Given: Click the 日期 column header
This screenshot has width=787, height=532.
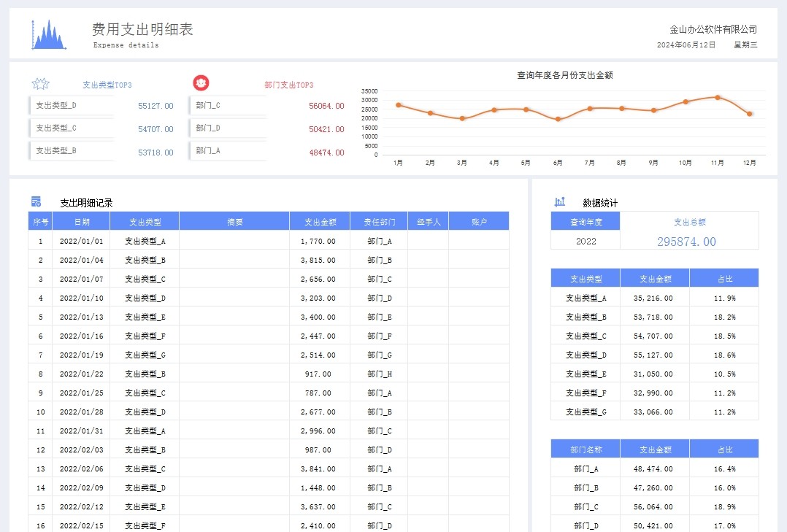Looking at the screenshot, I should click(81, 221).
